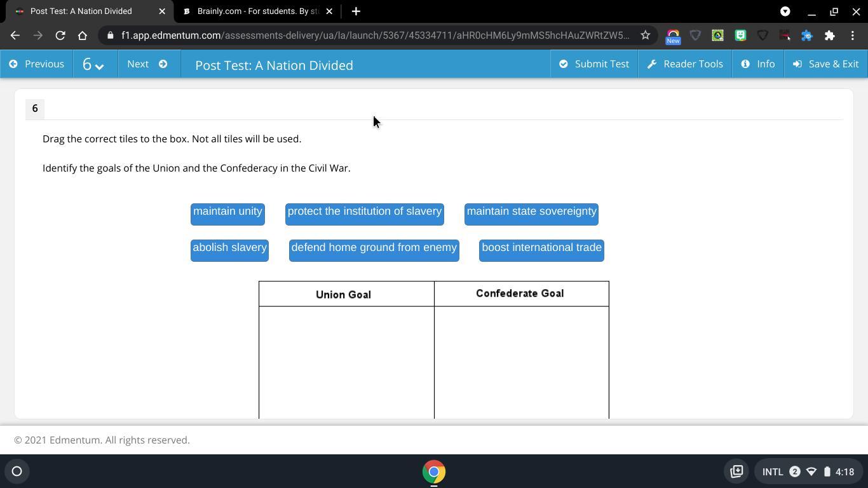Viewport: 868px width, 488px height.
Task: Select 'boost international trade' tile
Action: [541, 250]
